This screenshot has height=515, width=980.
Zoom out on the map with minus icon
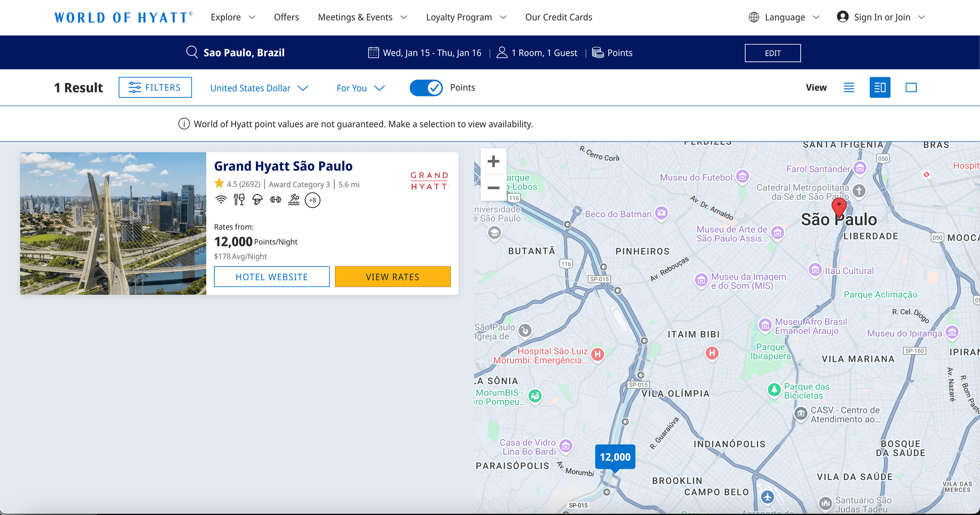click(493, 188)
